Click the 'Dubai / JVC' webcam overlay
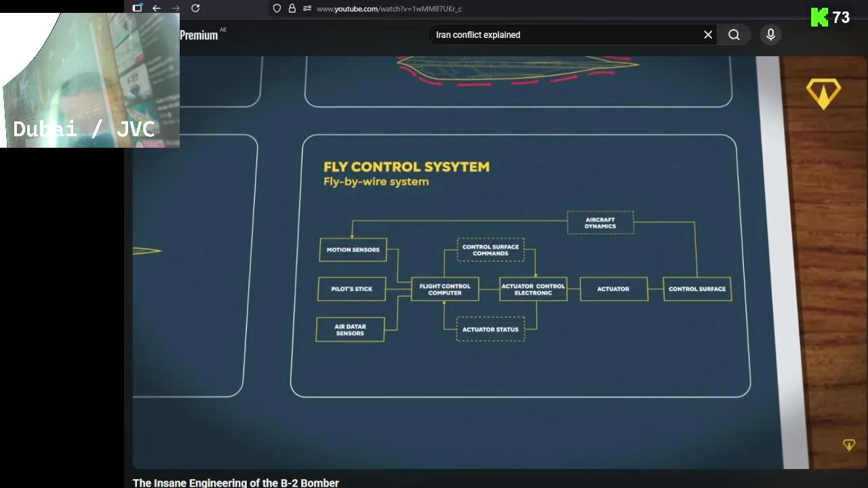The height and width of the screenshot is (488, 868). [90, 80]
